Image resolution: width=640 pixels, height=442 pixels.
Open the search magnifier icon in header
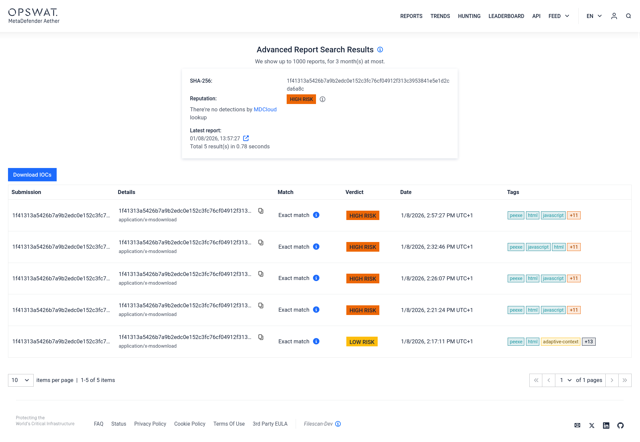tap(629, 16)
